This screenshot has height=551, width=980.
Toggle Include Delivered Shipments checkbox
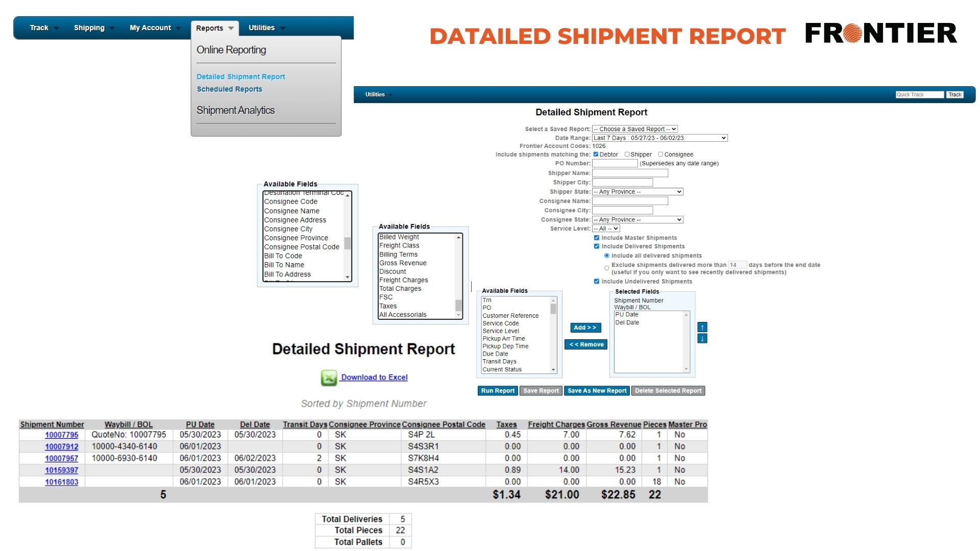click(x=597, y=246)
